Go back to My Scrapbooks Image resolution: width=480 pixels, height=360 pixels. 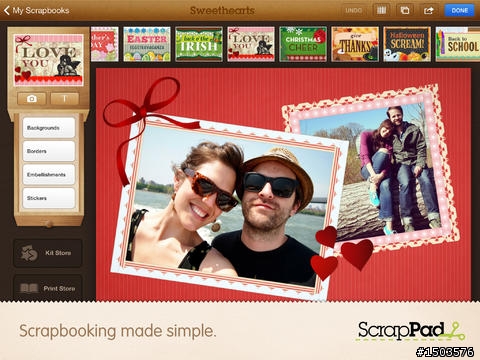[x=37, y=11]
